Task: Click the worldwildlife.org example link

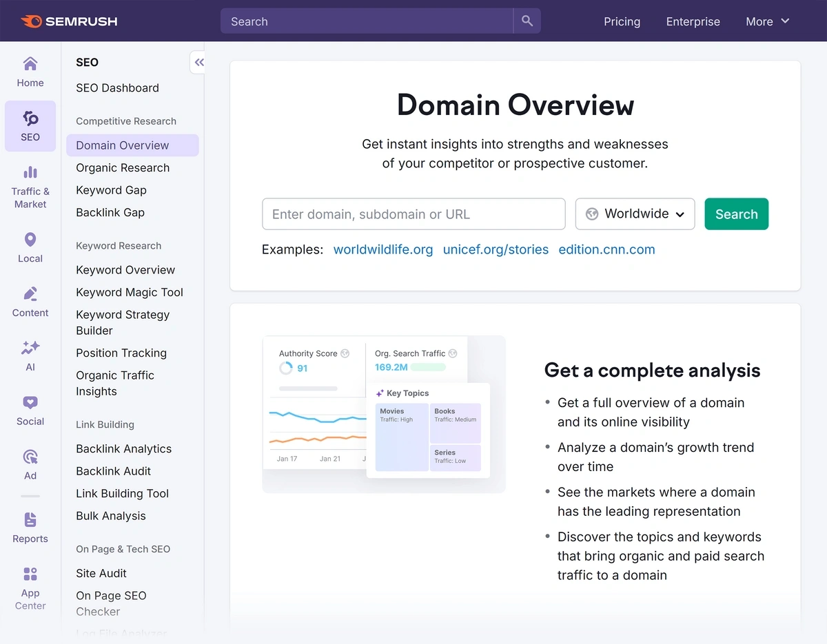Action: [383, 249]
